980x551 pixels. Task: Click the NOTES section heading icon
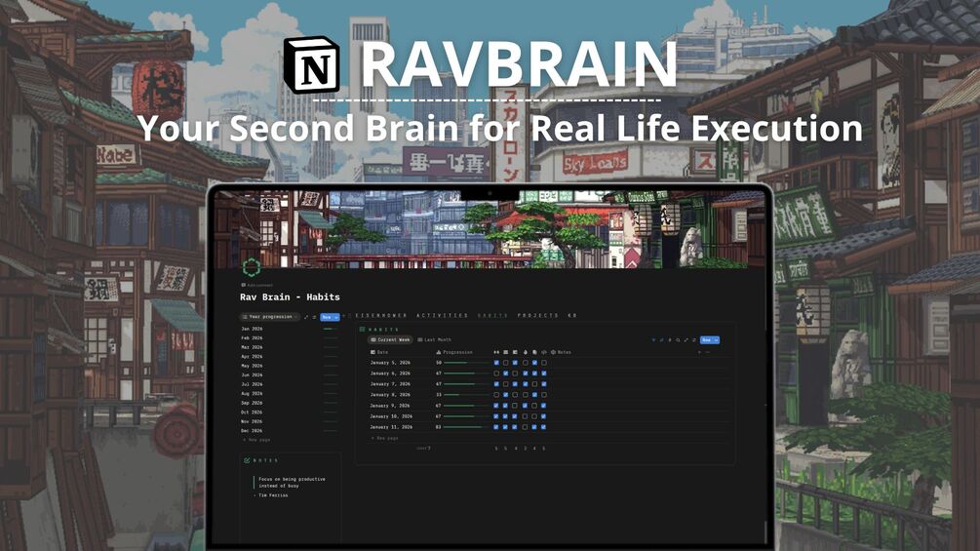247,460
